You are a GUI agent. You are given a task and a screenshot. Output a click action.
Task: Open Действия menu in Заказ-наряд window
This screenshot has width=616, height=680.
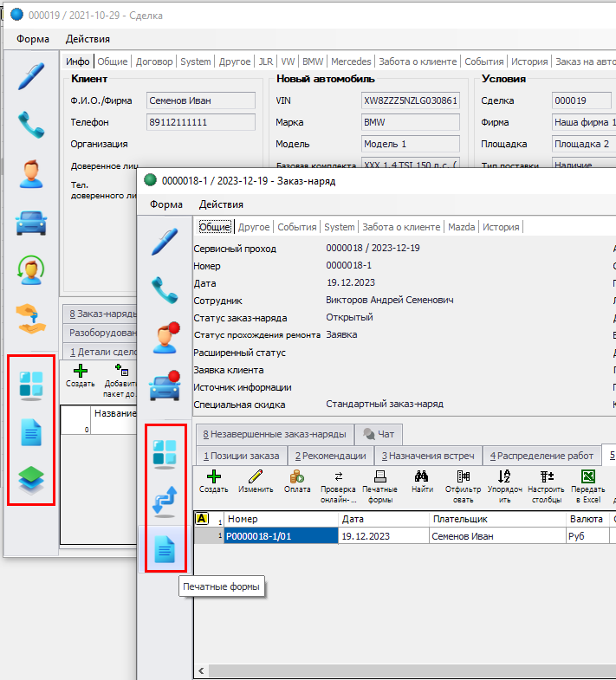(x=221, y=204)
